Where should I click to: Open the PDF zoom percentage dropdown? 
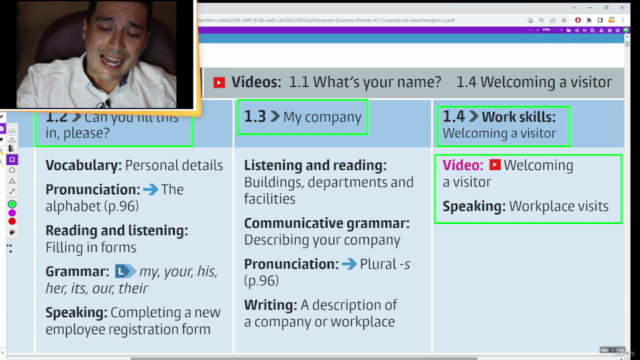553,30
